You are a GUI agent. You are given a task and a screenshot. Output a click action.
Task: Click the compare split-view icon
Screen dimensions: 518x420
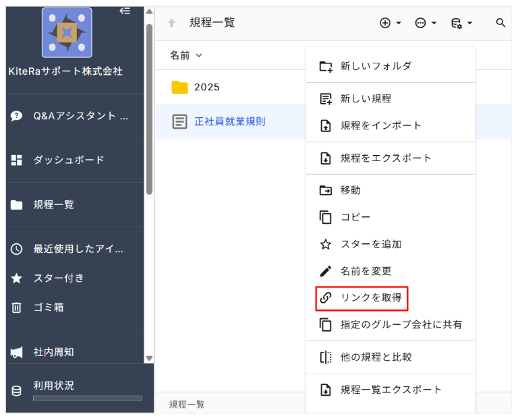coord(326,357)
